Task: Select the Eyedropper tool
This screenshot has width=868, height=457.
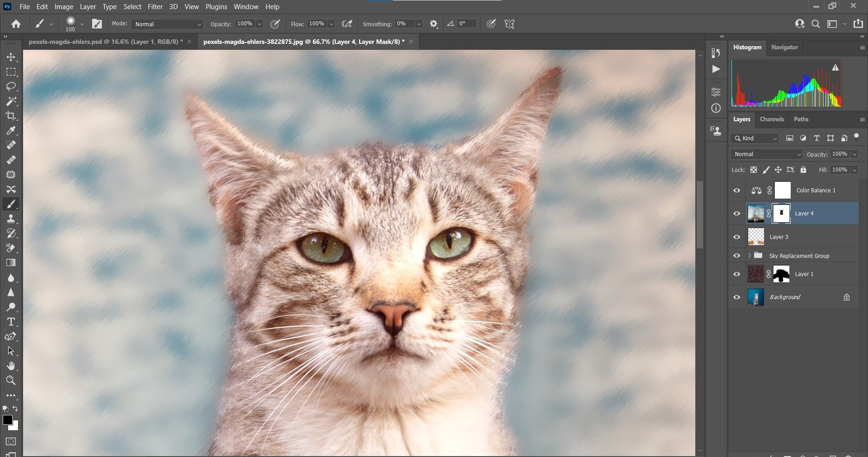Action: click(11, 131)
